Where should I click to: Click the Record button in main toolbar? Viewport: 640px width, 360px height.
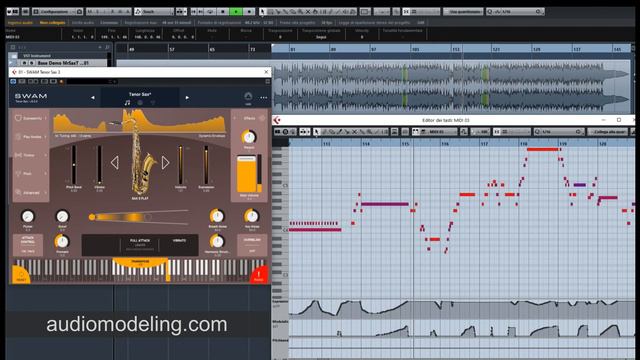pos(250,11)
